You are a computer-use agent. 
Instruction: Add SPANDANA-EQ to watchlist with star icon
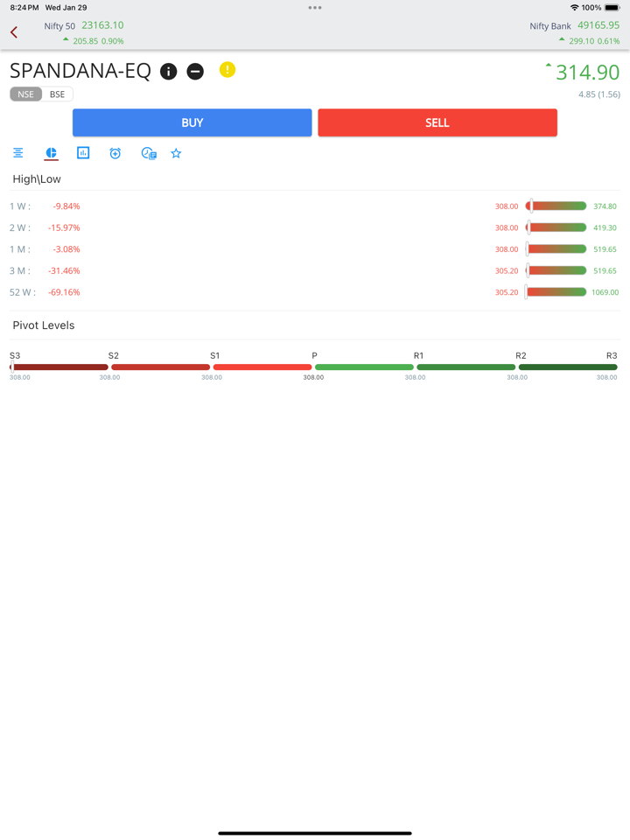click(x=176, y=153)
